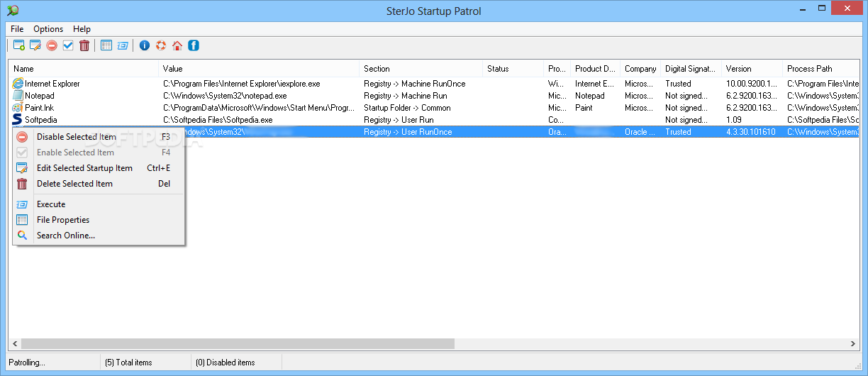Screen dimensions: 868x376
Task: Select the Internet Explorer startup entry name
Action: pos(52,84)
